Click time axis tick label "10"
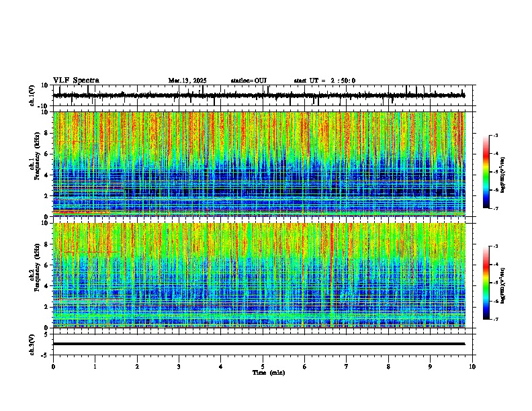Image resolution: width=532 pixels, height=411 pixels. tap(472, 367)
